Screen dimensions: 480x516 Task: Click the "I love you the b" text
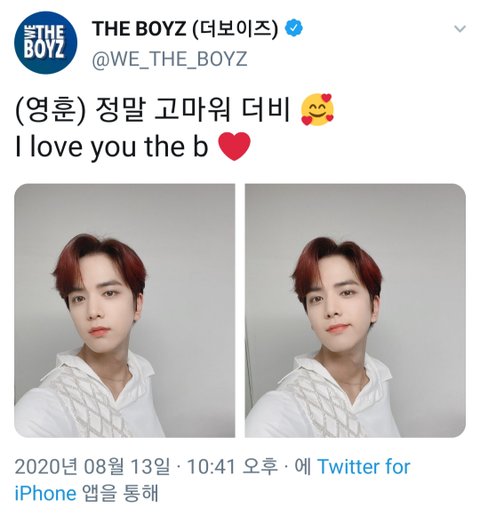(112, 147)
